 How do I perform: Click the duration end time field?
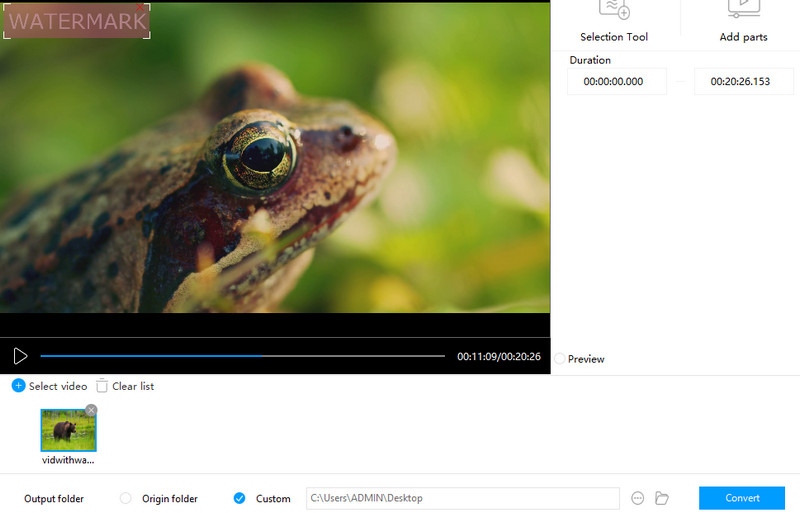click(743, 81)
